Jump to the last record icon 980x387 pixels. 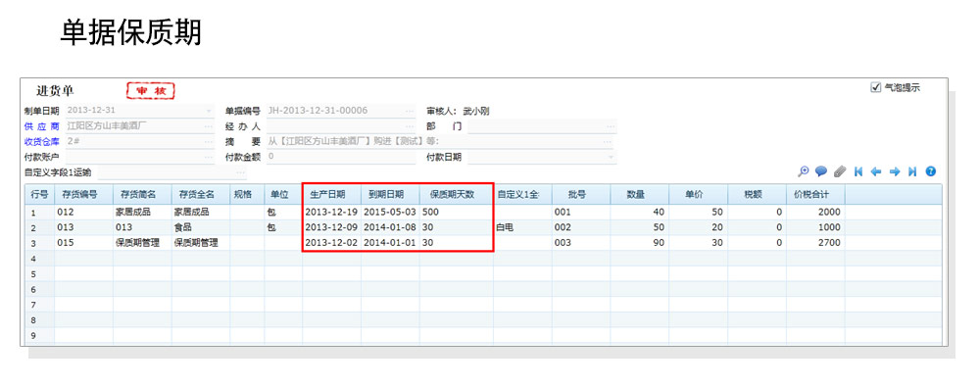(912, 171)
